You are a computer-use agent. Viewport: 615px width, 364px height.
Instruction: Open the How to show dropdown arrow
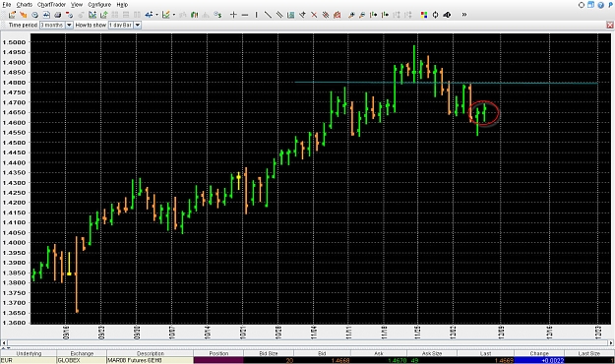pyautogui.click(x=138, y=26)
